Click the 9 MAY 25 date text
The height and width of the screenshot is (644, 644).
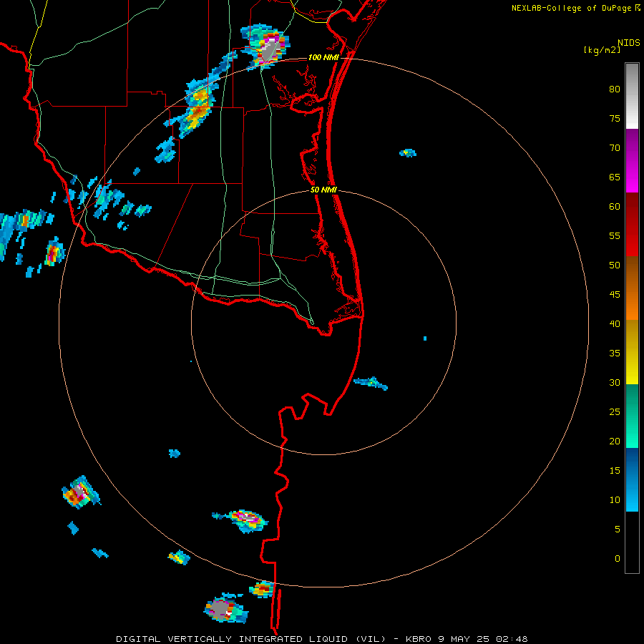pos(465,639)
